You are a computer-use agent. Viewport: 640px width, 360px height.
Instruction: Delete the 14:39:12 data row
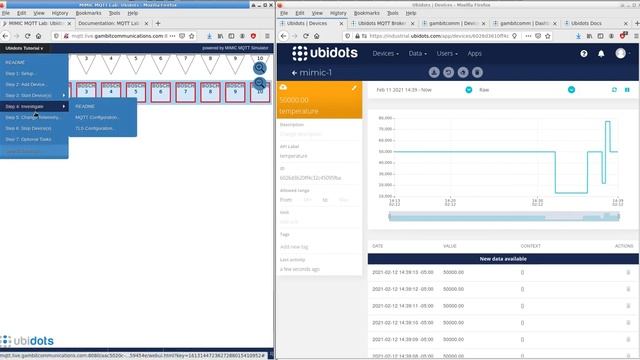pyautogui.click(x=628, y=289)
